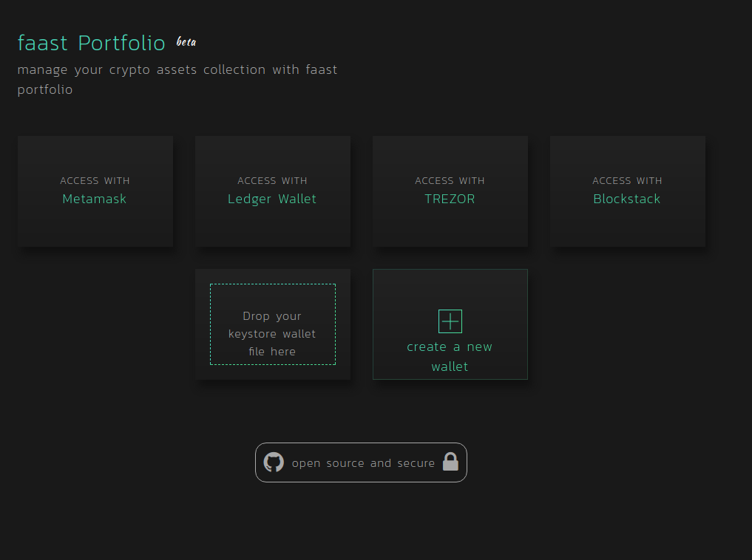The image size is (752, 560).
Task: Click the 'beta' label beside title
Action: [x=186, y=42]
